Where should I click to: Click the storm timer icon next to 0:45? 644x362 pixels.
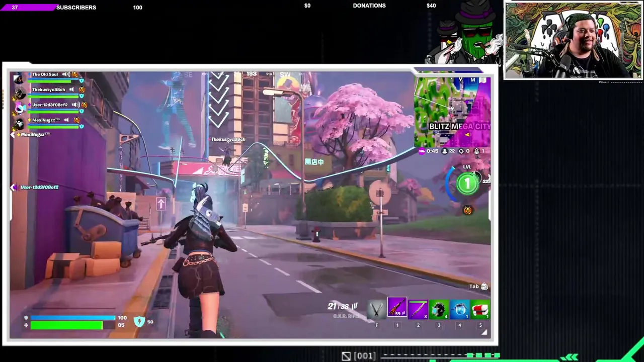[422, 151]
